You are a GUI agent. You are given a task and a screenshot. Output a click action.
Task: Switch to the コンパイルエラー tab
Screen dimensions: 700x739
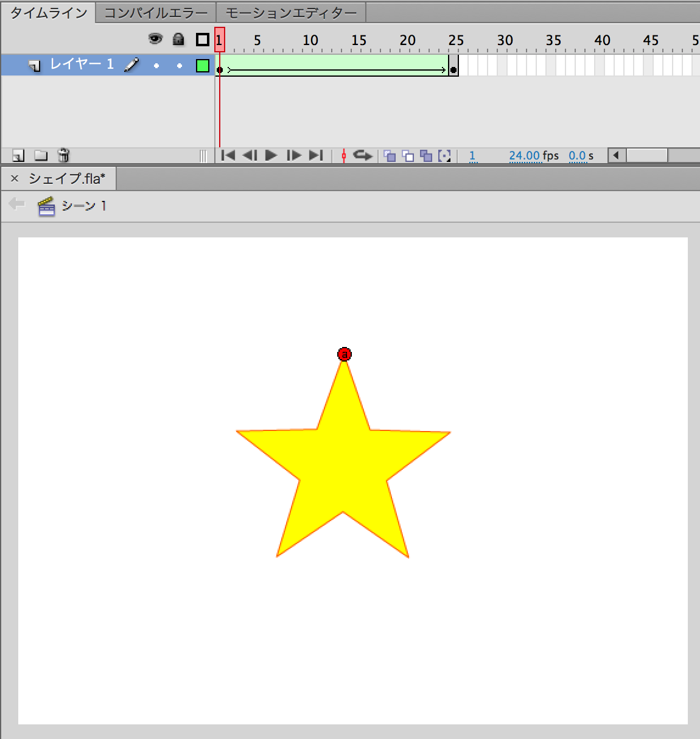click(x=156, y=13)
